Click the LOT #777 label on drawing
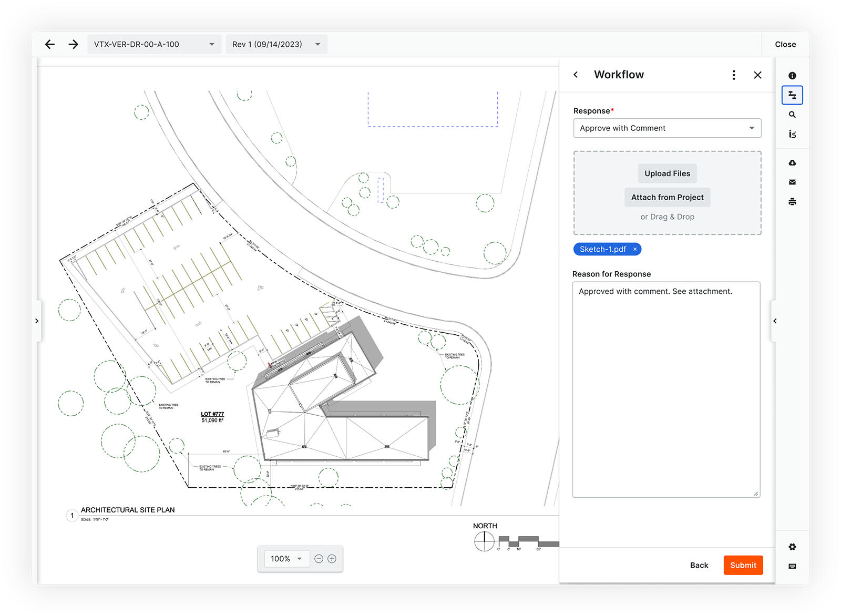Image resolution: width=841 pixels, height=616 pixels. (212, 414)
